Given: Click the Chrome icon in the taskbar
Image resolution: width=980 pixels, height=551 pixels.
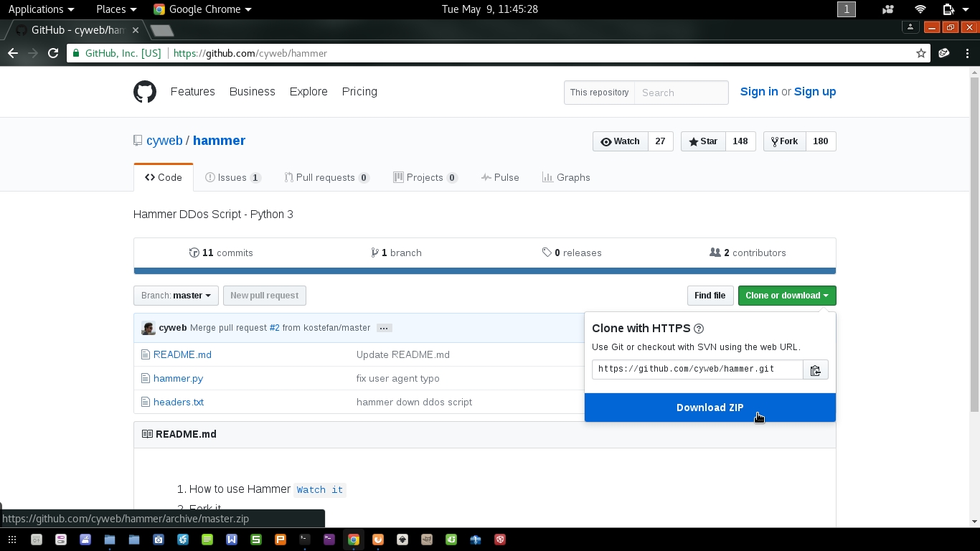Looking at the screenshot, I should pyautogui.click(x=354, y=540).
